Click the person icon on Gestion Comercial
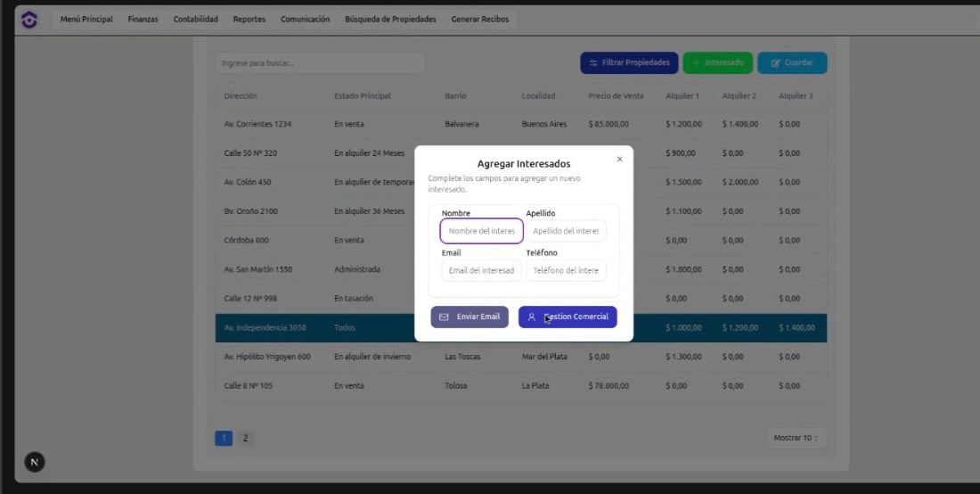The width and height of the screenshot is (980, 494). [x=532, y=317]
